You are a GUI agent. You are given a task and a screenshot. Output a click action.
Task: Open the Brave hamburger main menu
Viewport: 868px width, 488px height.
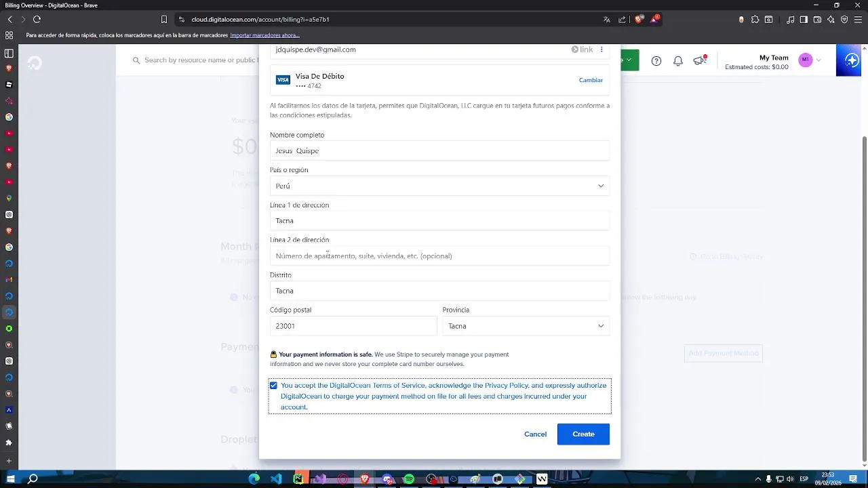coord(858,20)
